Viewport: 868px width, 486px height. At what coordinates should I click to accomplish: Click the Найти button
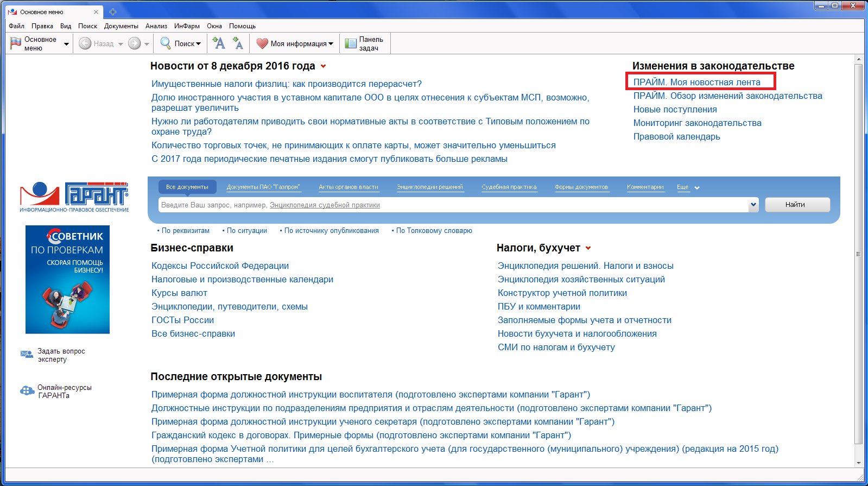(x=797, y=205)
